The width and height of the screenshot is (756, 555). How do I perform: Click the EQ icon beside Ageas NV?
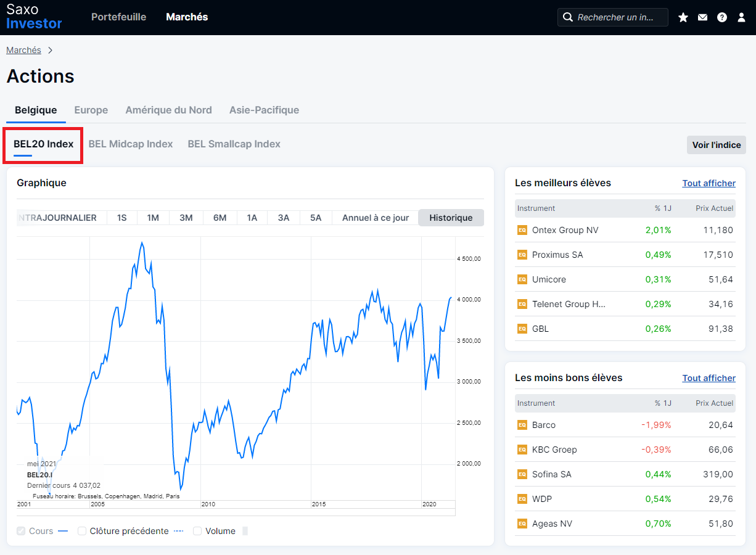[x=522, y=524]
